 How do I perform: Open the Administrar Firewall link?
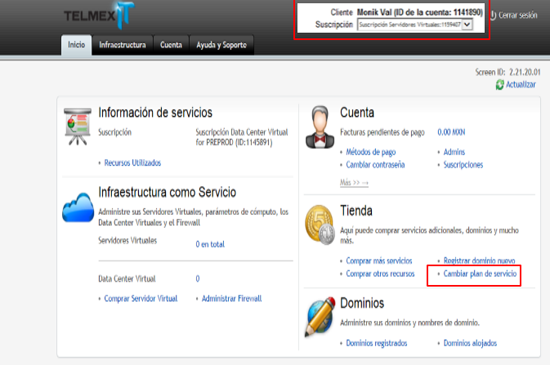(232, 298)
